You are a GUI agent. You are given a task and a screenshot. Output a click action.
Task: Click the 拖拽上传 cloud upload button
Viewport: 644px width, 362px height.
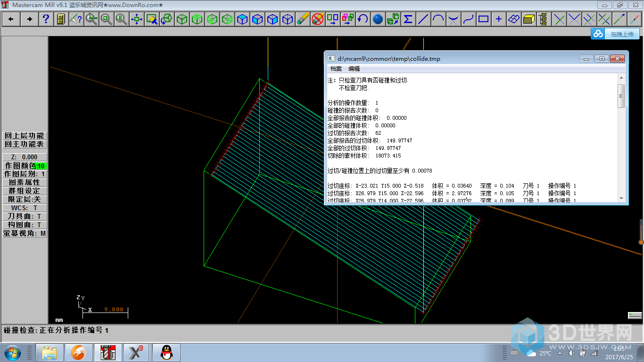(615, 34)
